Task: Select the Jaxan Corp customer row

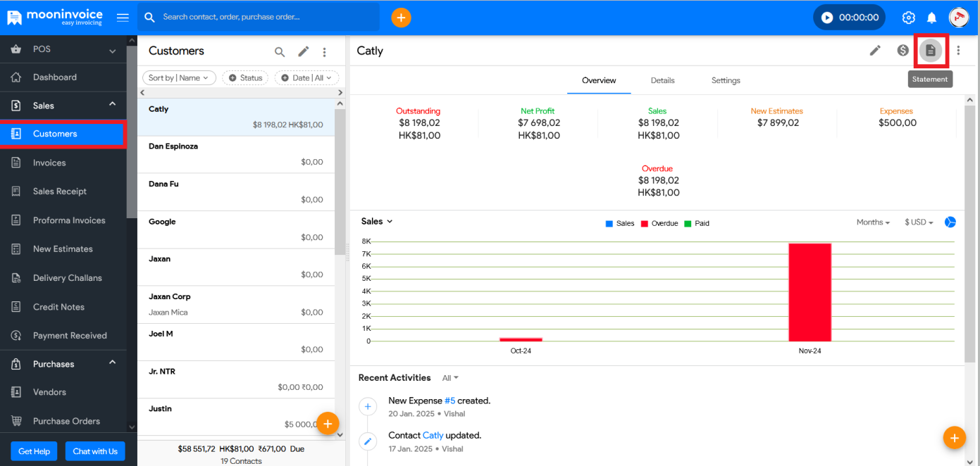Action: [x=236, y=305]
